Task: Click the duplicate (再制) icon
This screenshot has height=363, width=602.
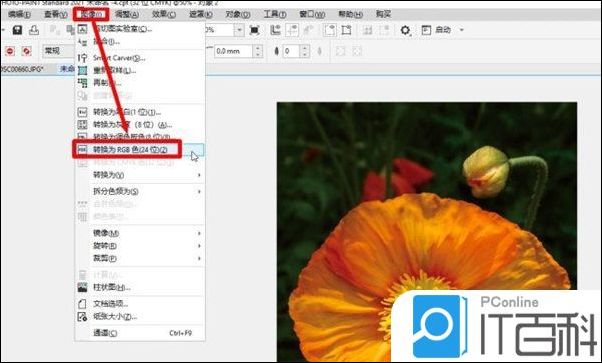Action: pyautogui.click(x=83, y=83)
